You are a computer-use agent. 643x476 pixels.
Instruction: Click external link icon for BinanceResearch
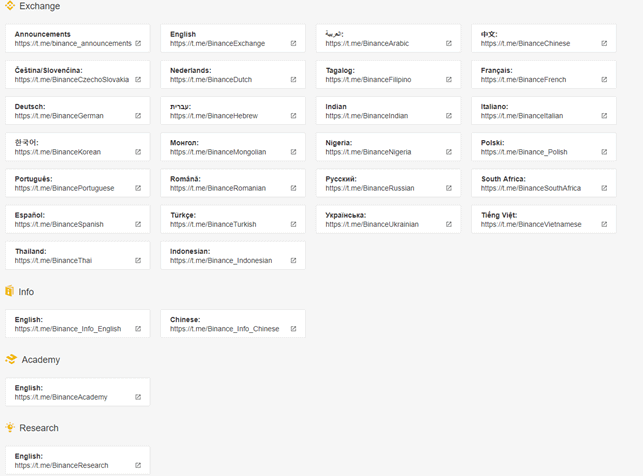(138, 465)
